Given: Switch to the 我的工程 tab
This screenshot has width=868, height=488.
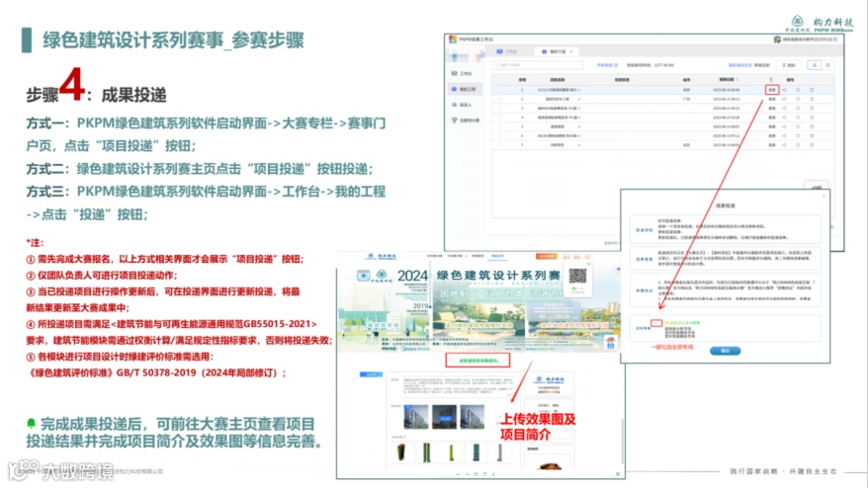Looking at the screenshot, I should click(555, 51).
